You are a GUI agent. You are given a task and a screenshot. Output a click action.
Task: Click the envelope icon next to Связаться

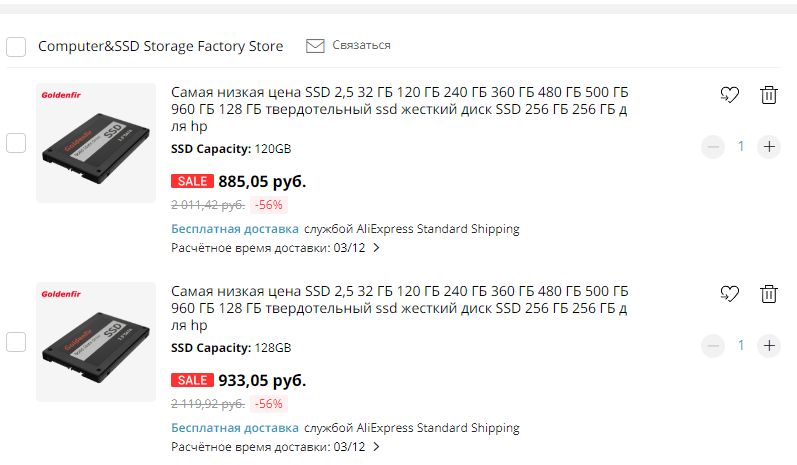(315, 46)
